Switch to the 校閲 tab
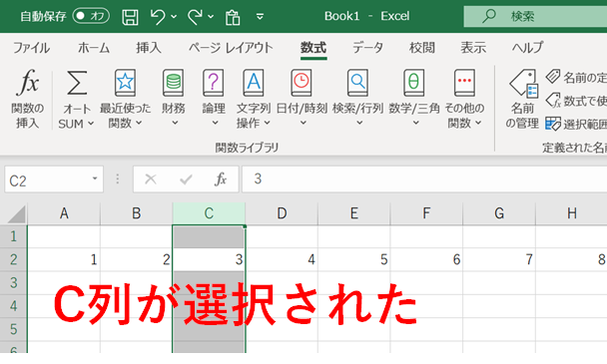The width and height of the screenshot is (607, 364). (x=422, y=48)
